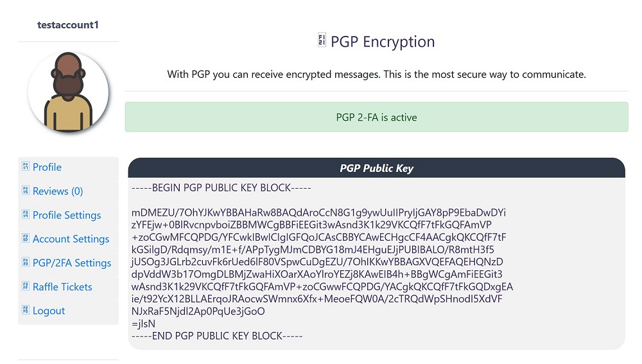
Task: Click the Profile Settings sidebar icon
Action: point(26,214)
